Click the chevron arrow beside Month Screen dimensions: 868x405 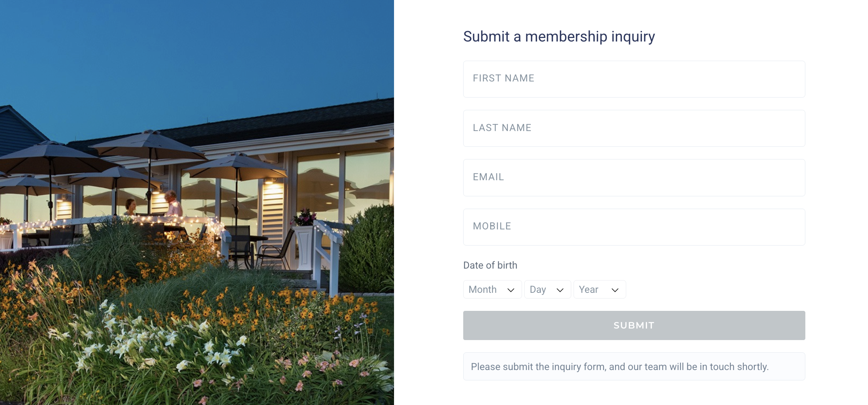511,290
